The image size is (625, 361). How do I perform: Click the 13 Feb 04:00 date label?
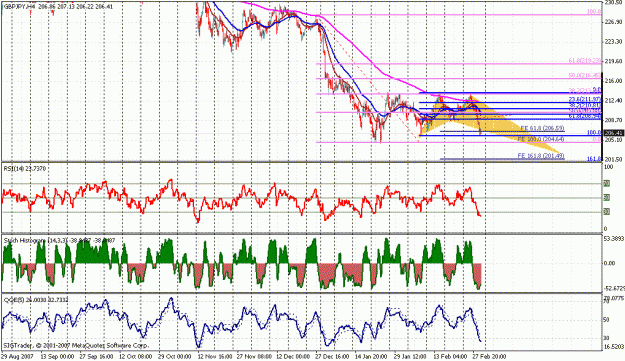pyautogui.click(x=450, y=356)
